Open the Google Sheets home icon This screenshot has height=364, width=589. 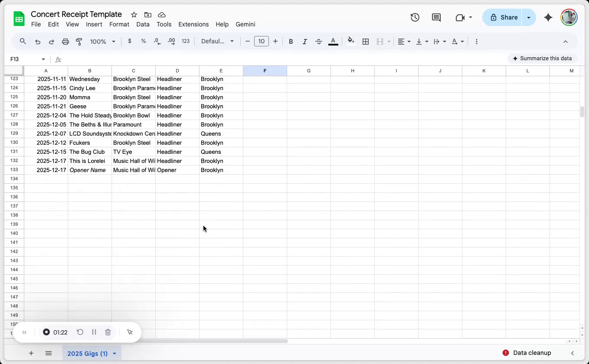(x=19, y=19)
